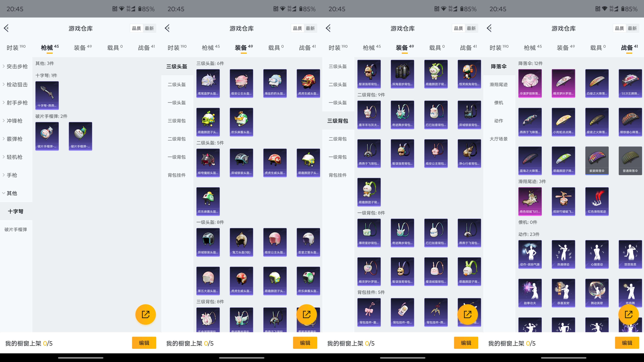Select the 破片手榴弹 subcategory in the sidebar
644x362 pixels.
pyautogui.click(x=16, y=229)
